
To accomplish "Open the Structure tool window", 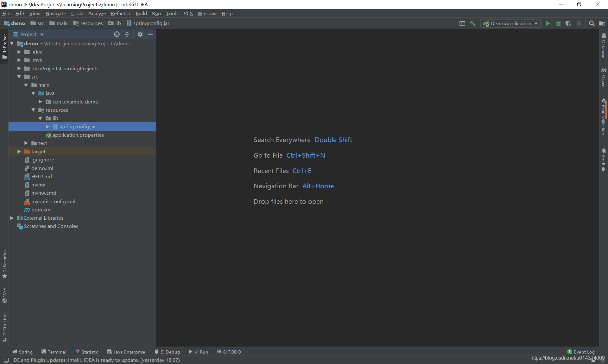I will [4, 327].
